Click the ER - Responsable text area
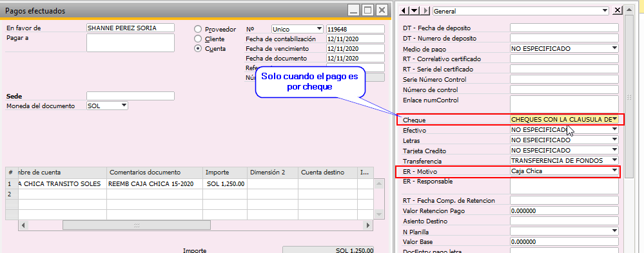Viewport: 644px width, 253px height. click(564, 185)
